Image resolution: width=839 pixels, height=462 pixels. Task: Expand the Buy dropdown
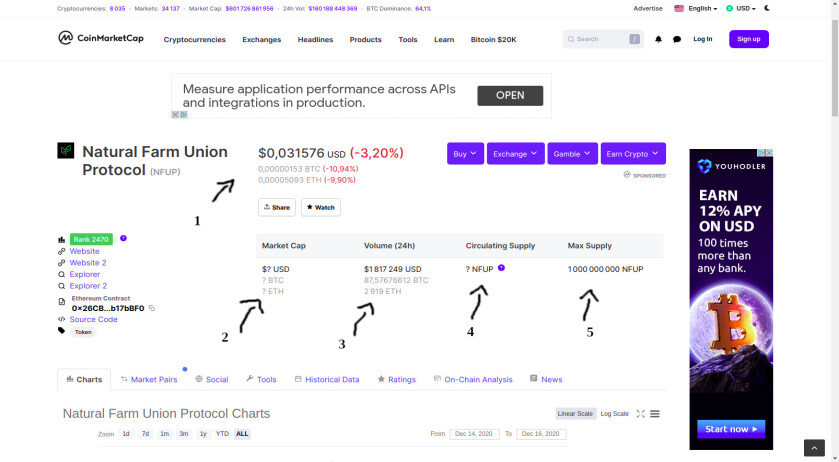coord(466,154)
